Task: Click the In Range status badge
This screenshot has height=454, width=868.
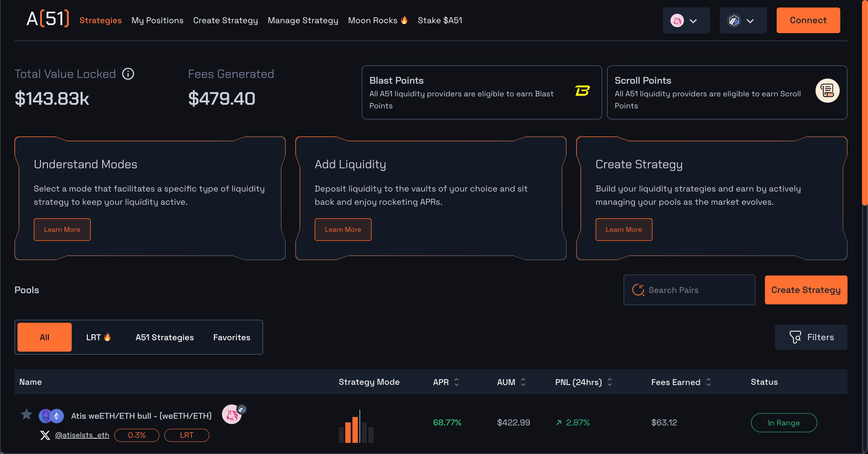Action: coord(784,422)
